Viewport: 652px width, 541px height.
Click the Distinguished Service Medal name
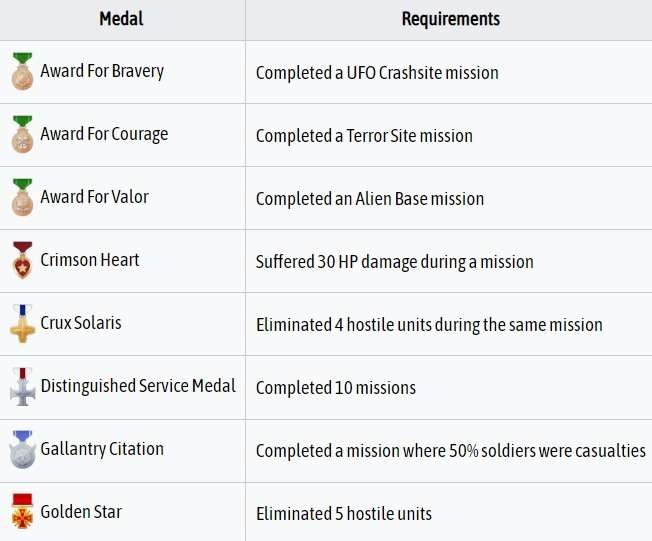pyautogui.click(x=138, y=386)
